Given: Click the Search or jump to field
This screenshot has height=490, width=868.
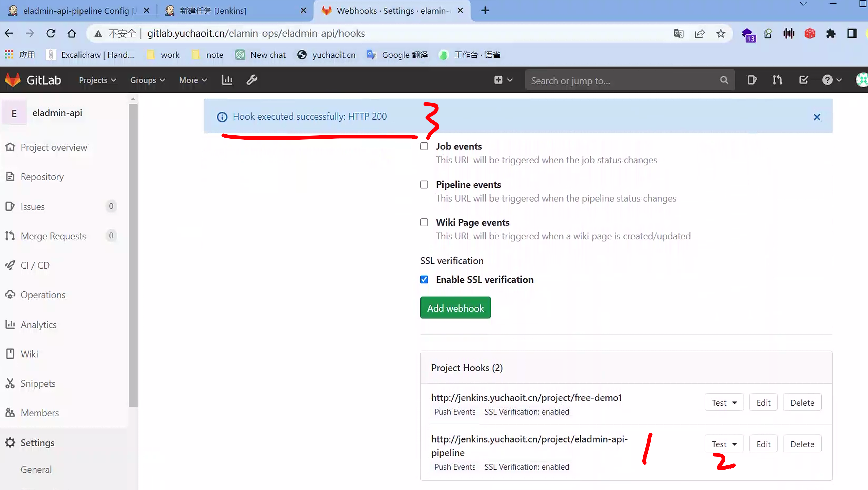Looking at the screenshot, I should (x=623, y=81).
